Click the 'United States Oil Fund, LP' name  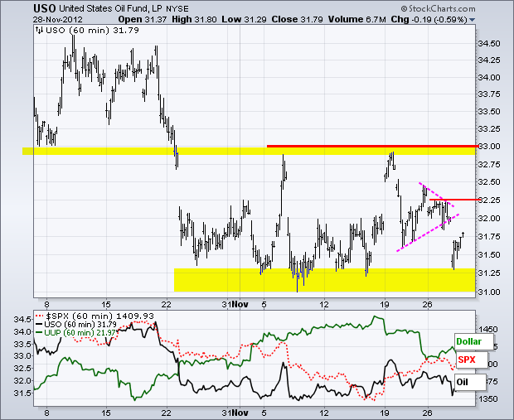point(110,8)
